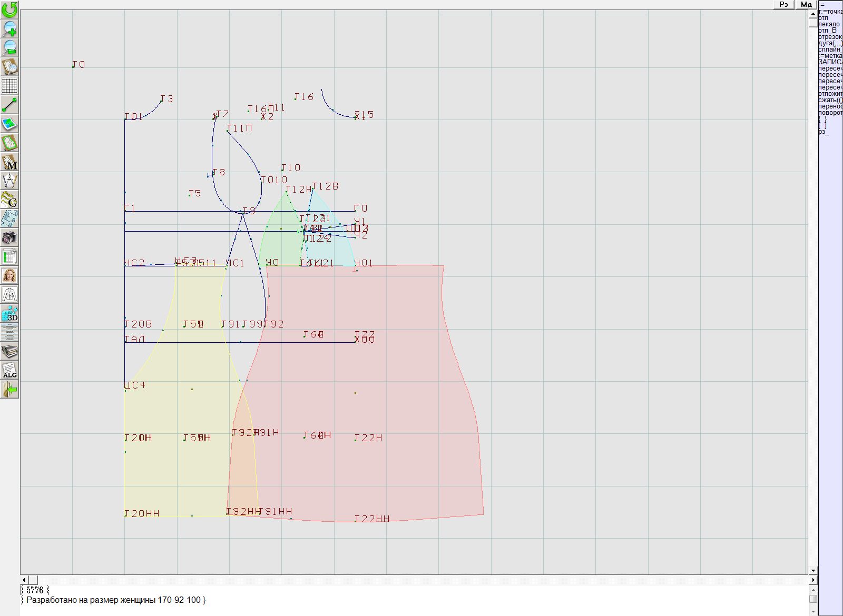Insert the сплайн command from list
Viewport: 843px width, 616px height.
830,49
